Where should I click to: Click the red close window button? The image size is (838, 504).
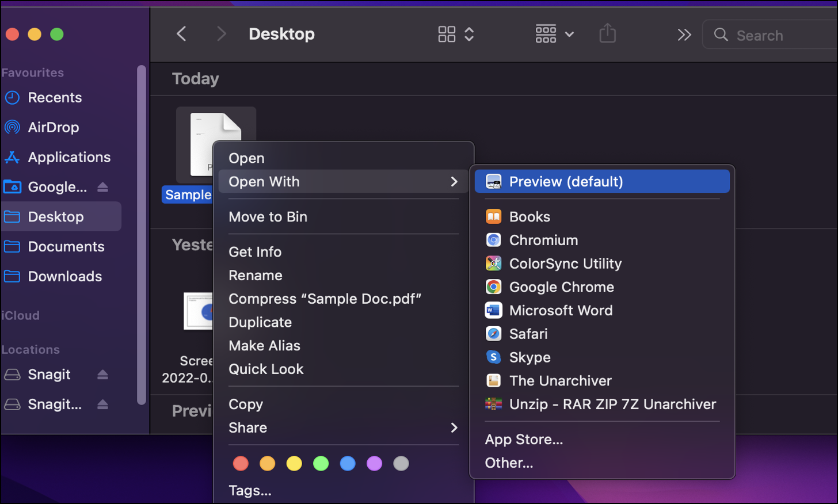tap(13, 35)
